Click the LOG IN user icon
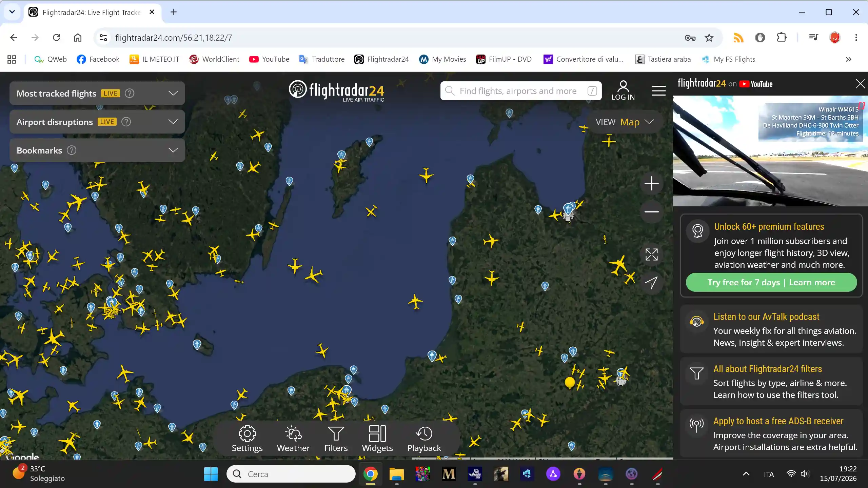 pos(623,90)
